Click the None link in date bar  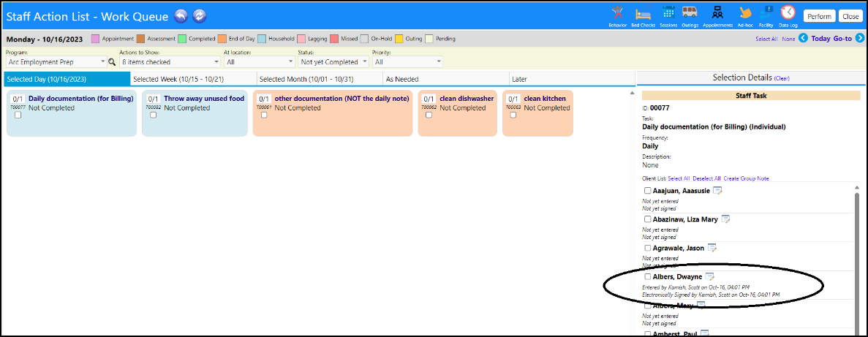pos(788,39)
